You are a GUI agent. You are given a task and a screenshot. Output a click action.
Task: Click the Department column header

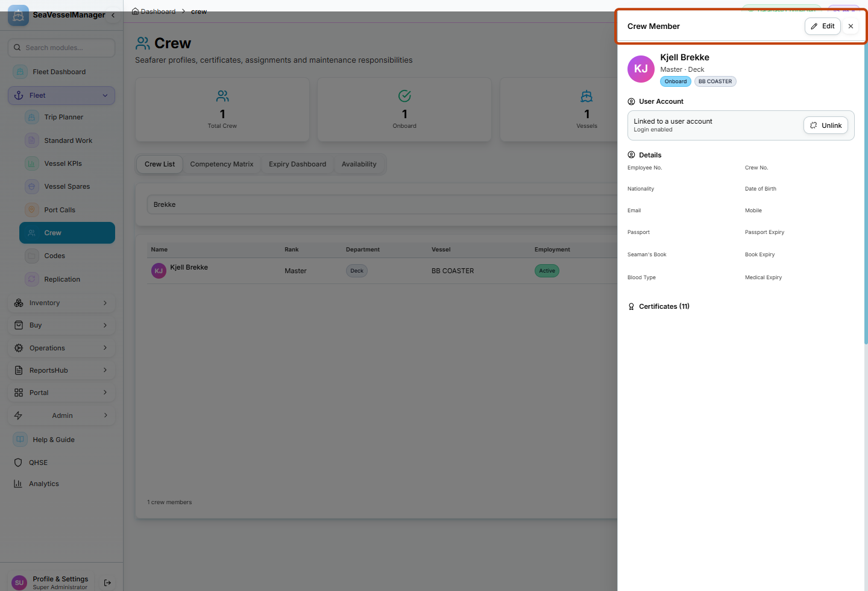tap(363, 250)
